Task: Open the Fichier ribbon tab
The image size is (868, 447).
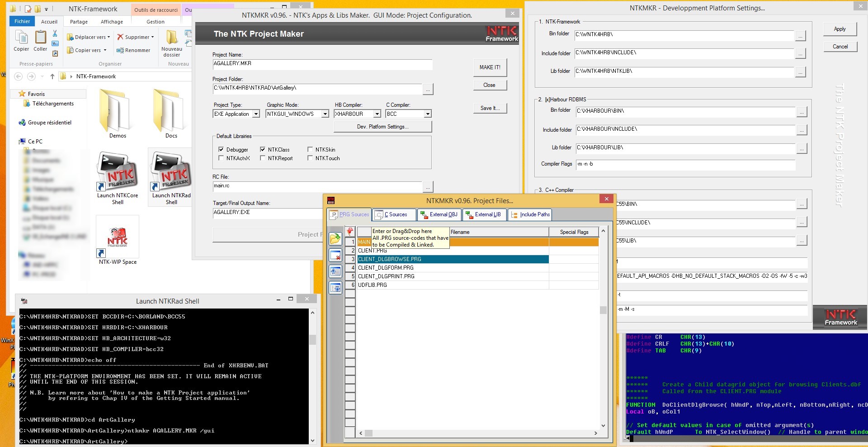Action: pos(22,21)
